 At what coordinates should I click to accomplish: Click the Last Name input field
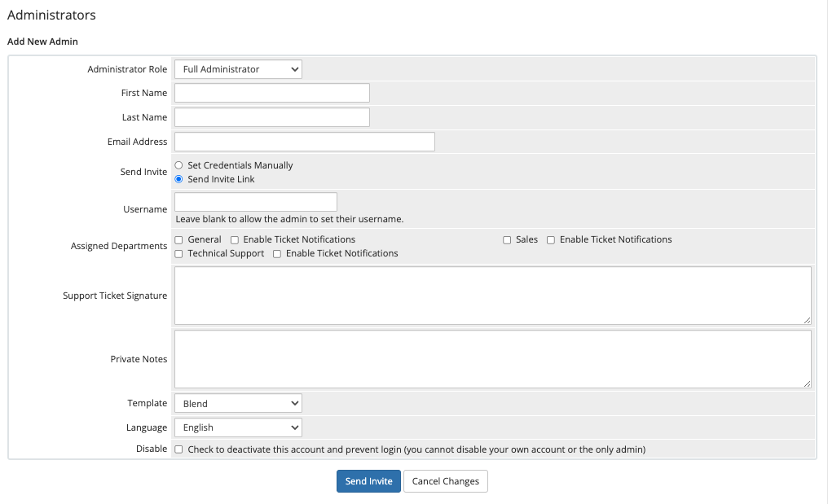271,116
